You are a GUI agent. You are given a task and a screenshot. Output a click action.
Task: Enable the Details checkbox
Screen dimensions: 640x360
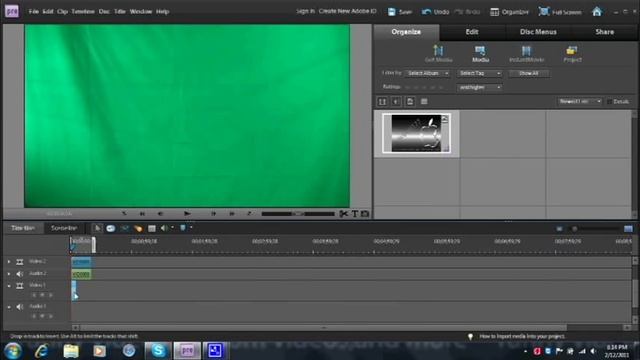coord(609,102)
